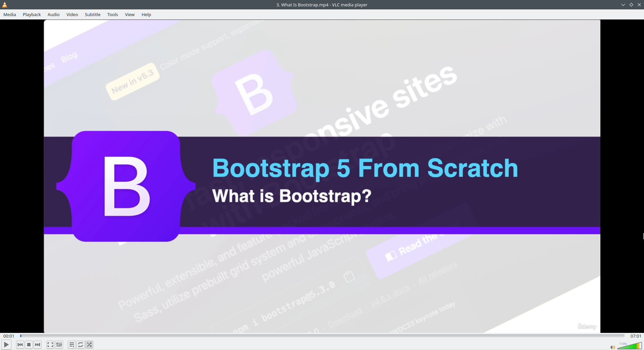This screenshot has height=350, width=644.
Task: Open extended settings via the equalizer icon
Action: pyautogui.click(x=59, y=344)
